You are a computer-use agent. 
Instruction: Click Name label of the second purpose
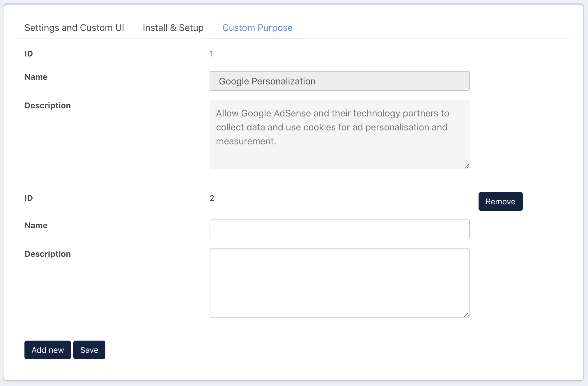pos(36,225)
